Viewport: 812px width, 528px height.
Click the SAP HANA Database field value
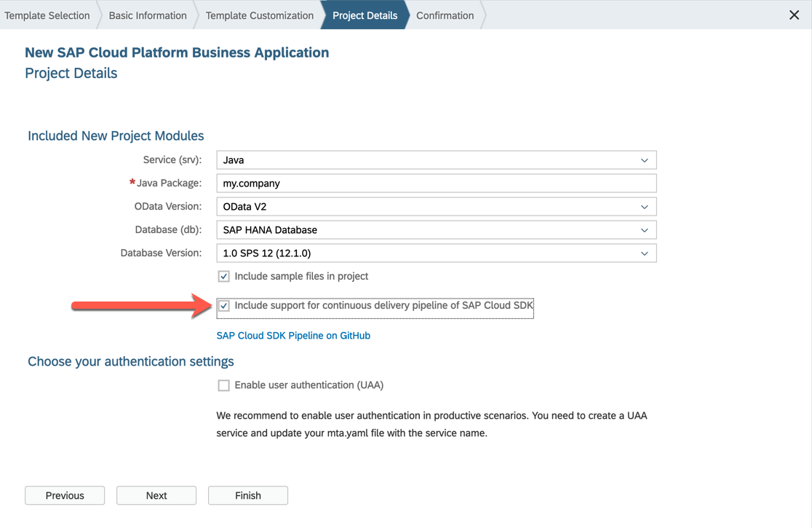pyautogui.click(x=270, y=230)
